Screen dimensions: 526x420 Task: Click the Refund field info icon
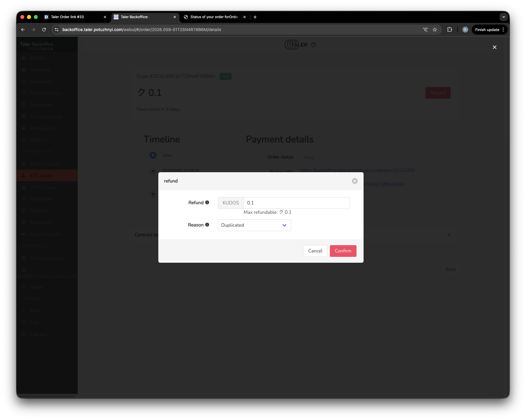207,202
